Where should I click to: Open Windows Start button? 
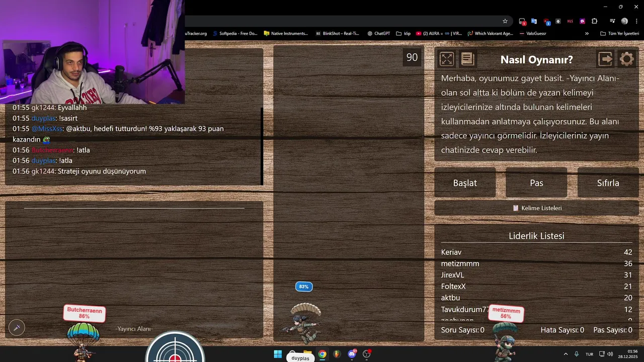coord(278,354)
